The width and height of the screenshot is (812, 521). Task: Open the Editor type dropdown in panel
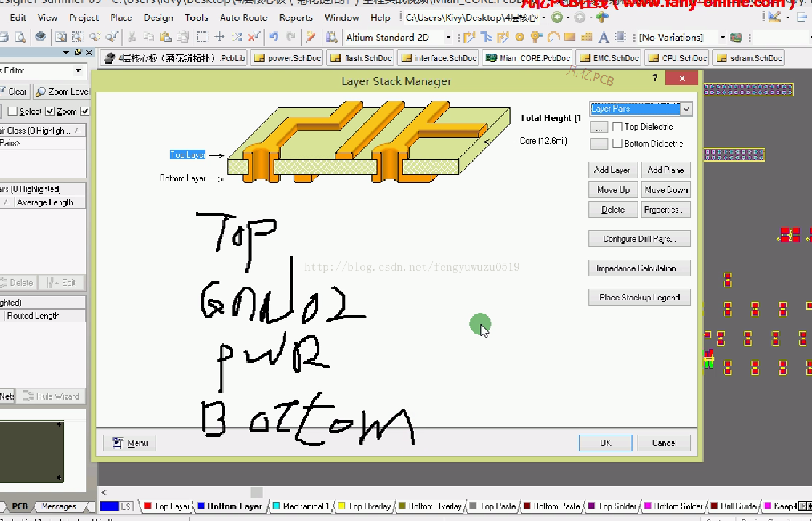pos(78,70)
